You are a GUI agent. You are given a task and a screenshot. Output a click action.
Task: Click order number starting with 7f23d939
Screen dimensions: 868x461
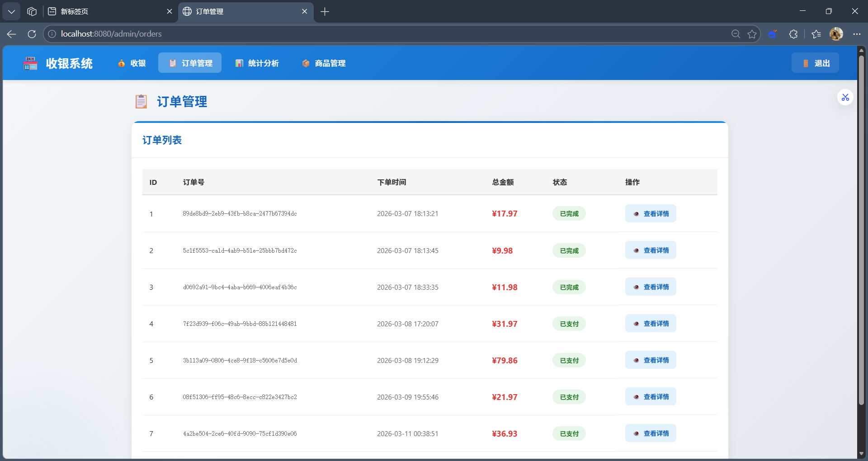tap(240, 324)
